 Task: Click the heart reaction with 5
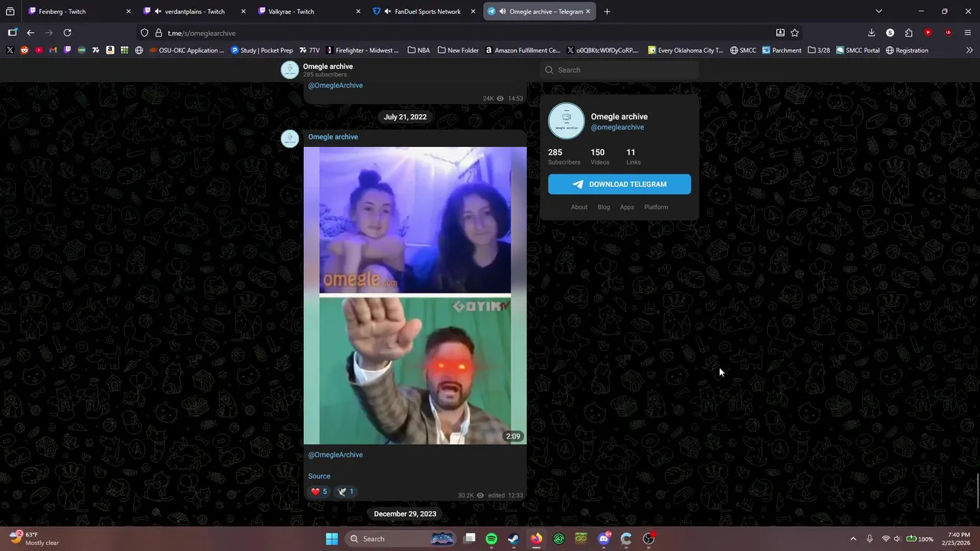(x=319, y=491)
